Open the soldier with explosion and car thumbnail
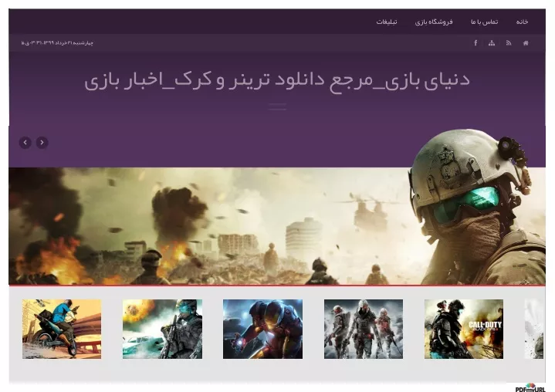 click(162, 329)
